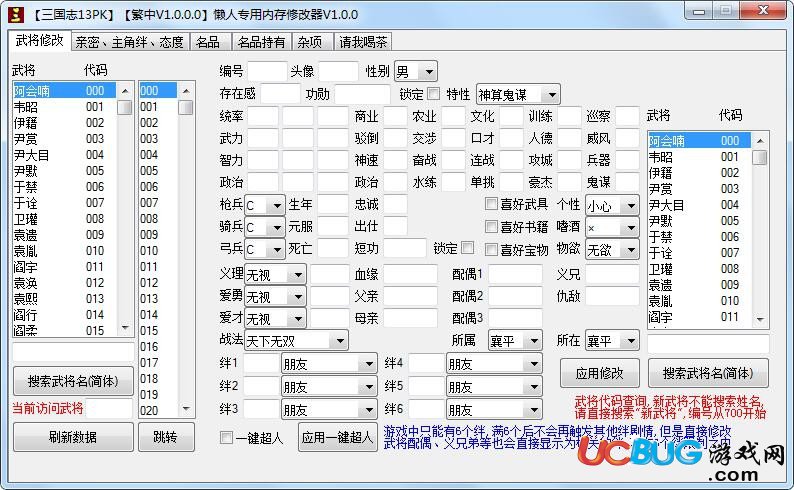
Task: Click left officer list scroll-down arrow
Action: pos(125,329)
